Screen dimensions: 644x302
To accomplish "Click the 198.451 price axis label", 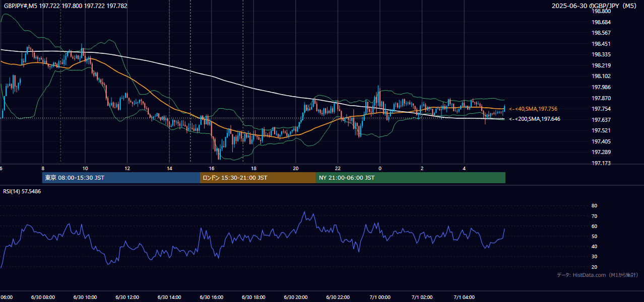I will point(601,44).
